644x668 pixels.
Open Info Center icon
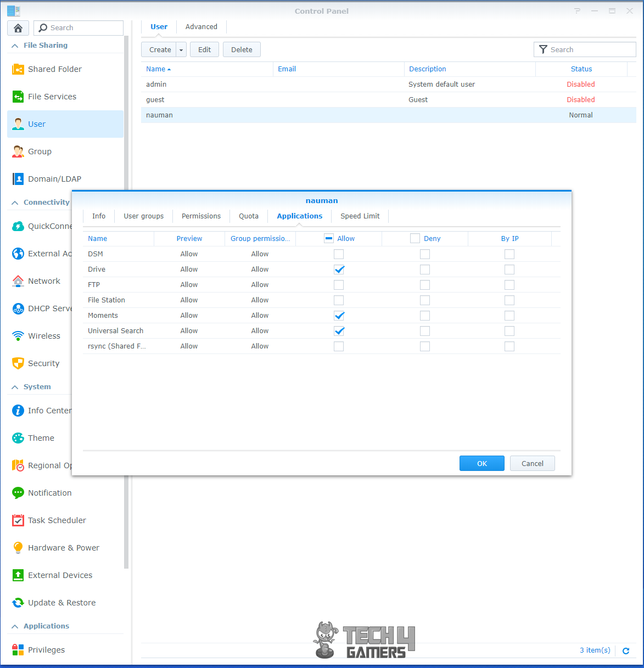pyautogui.click(x=18, y=411)
